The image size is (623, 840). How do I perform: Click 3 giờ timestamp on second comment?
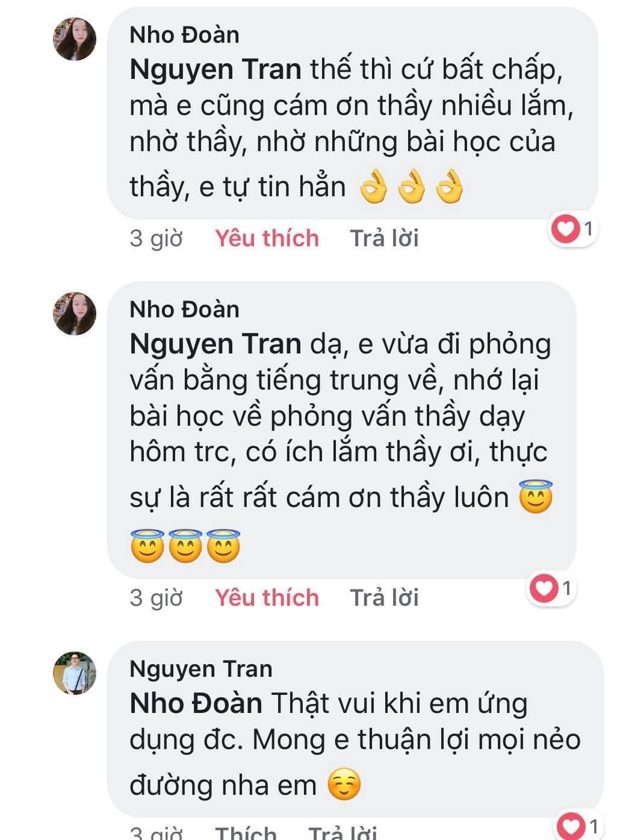point(156,597)
